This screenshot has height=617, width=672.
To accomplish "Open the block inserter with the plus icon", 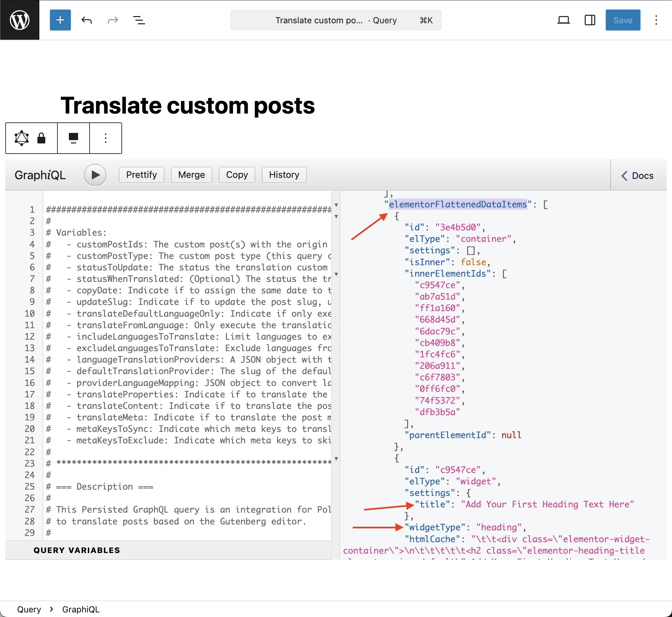I will pyautogui.click(x=60, y=20).
